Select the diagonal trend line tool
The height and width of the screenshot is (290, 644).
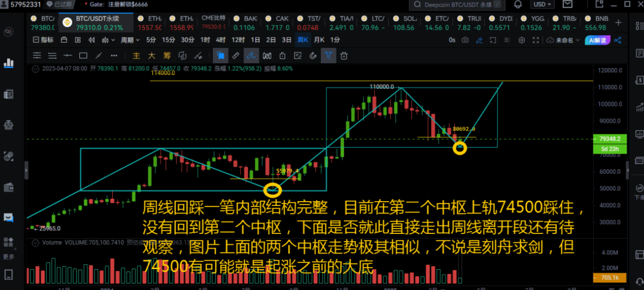click(x=98, y=55)
